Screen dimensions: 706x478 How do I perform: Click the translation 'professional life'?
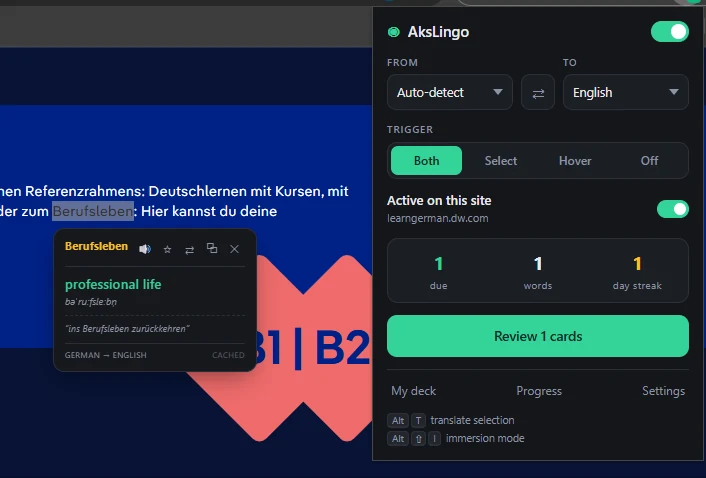pos(113,284)
